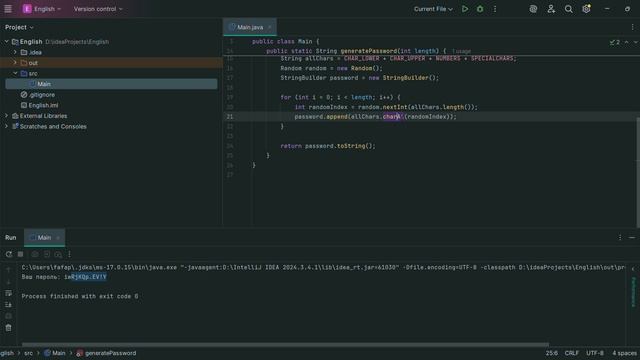
Task: Open editor tabs options menu
Action: pos(632,27)
